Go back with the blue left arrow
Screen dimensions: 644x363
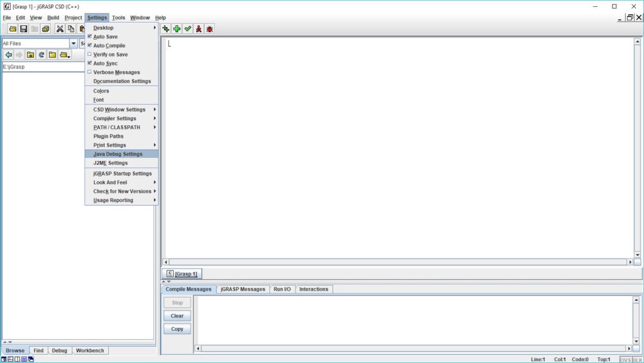pos(8,55)
